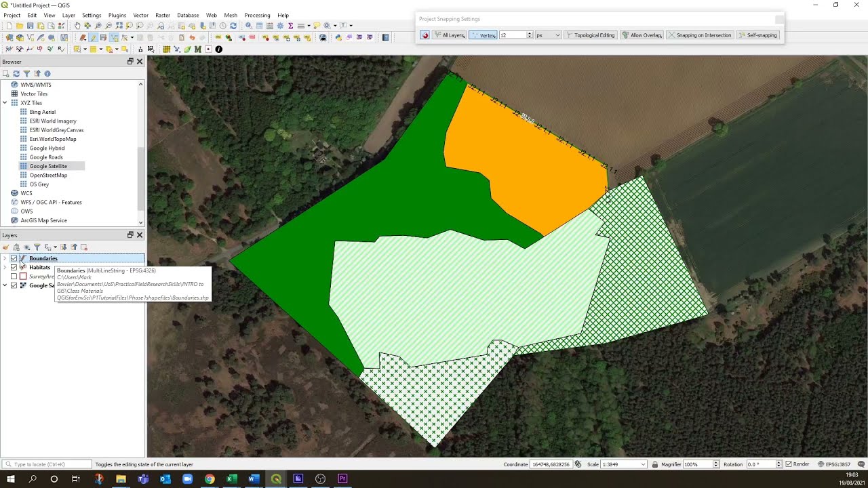This screenshot has width=868, height=488.
Task: Select the Zoom In magnifier tool
Action: coord(98,26)
